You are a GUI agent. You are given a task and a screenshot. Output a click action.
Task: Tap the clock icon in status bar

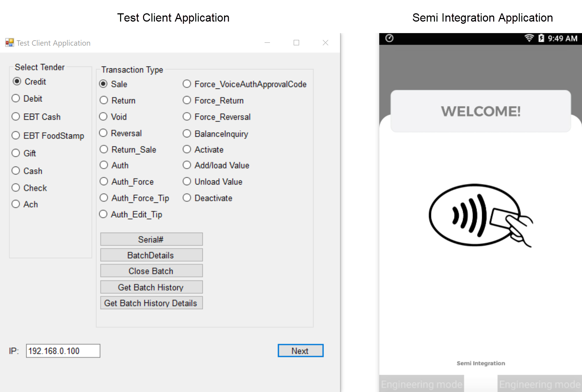point(389,38)
